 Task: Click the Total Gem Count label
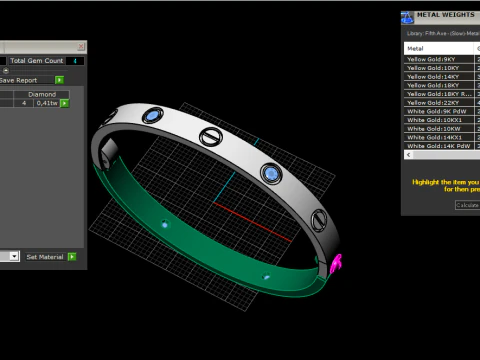tap(37, 61)
